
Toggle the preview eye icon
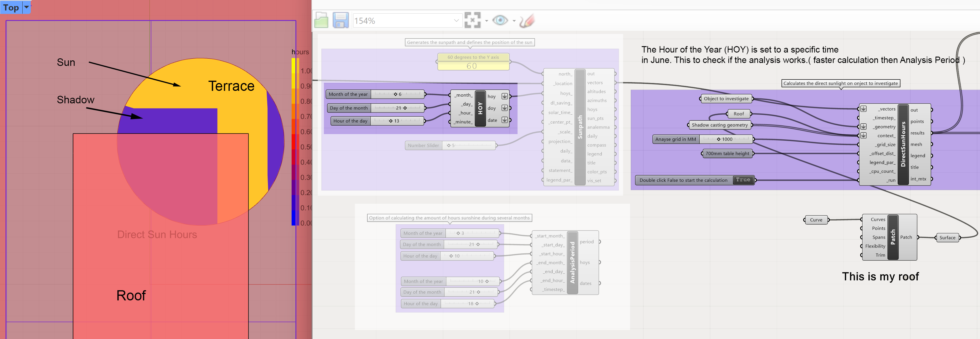(500, 20)
